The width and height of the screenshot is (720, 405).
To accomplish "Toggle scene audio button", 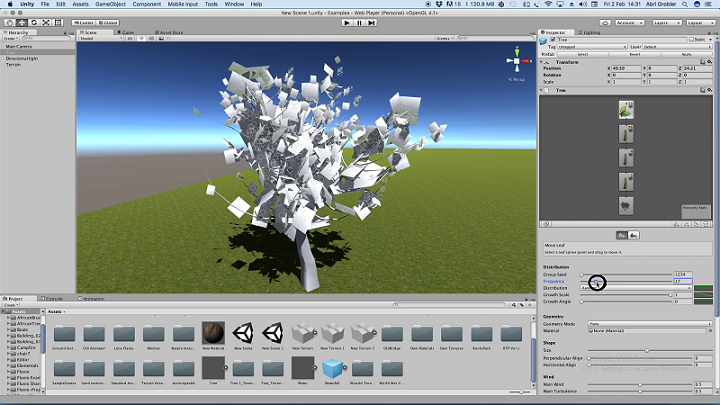I will 151,39.
